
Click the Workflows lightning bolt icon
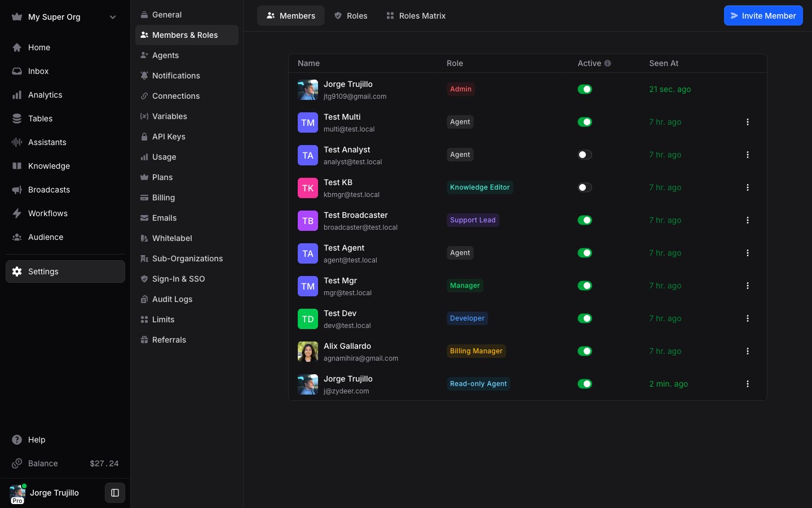(17, 213)
